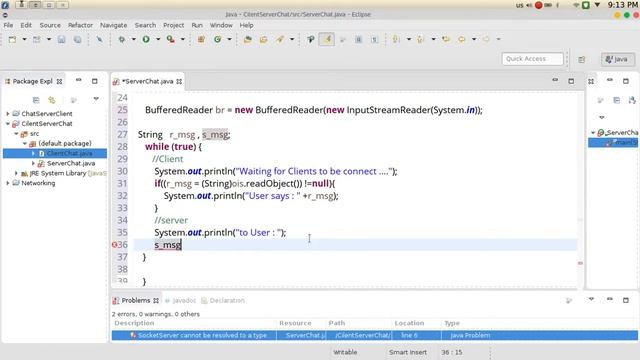Open the File menu

click(x=8, y=25)
